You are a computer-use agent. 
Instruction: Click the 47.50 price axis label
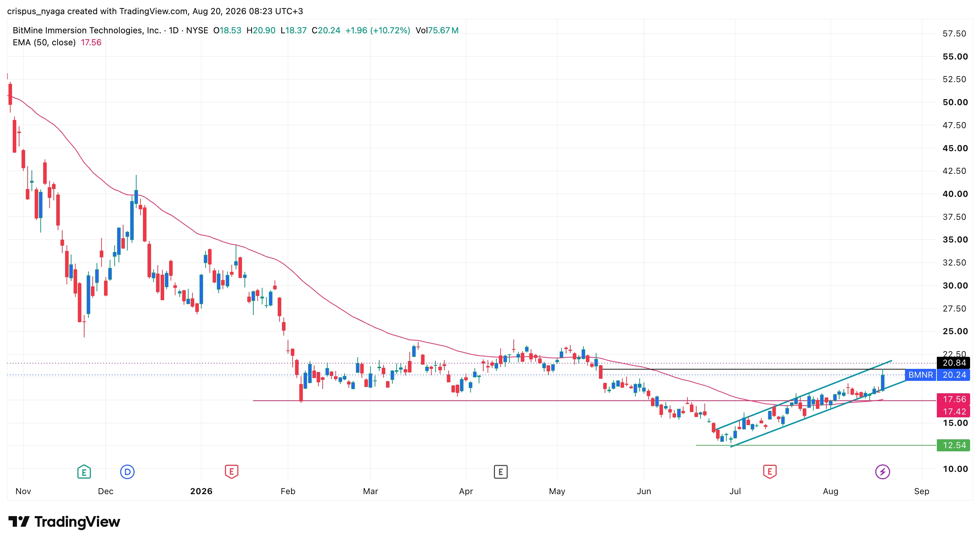click(954, 125)
